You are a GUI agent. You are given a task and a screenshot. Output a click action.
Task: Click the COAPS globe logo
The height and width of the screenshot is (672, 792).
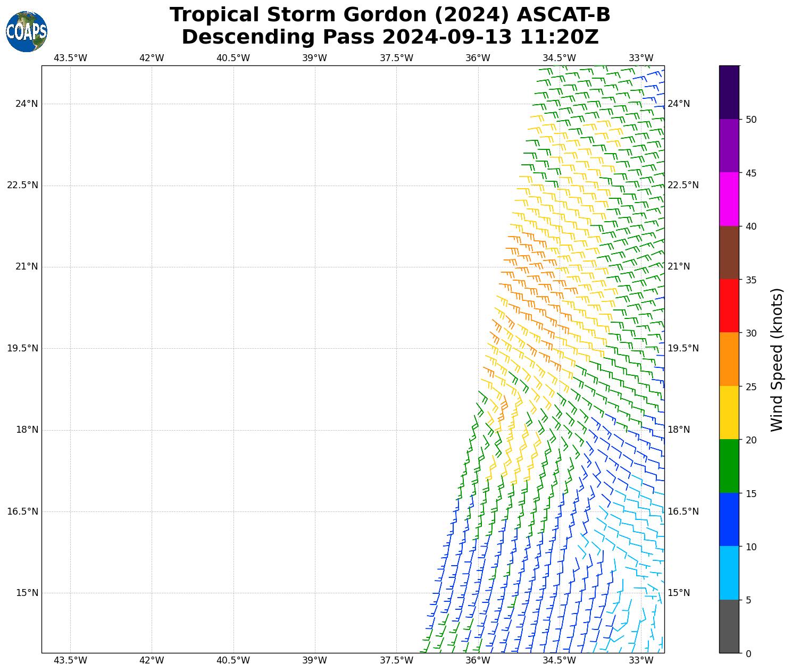pyautogui.click(x=27, y=32)
